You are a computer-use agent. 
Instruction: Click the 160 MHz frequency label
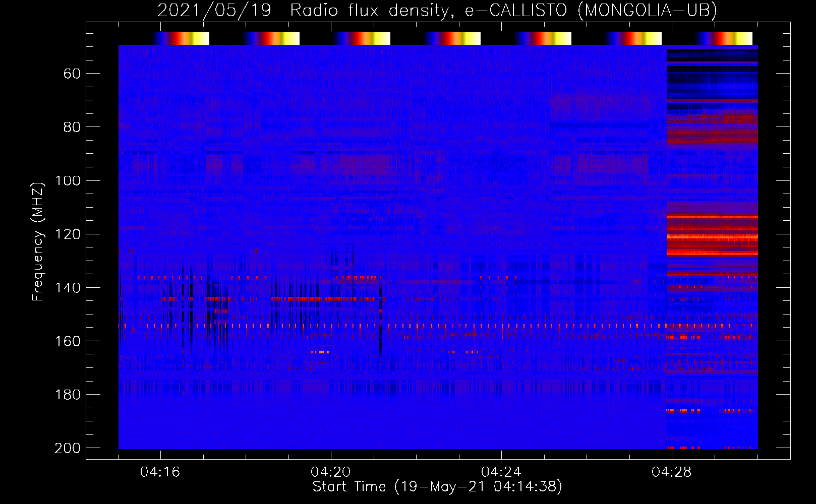click(68, 341)
